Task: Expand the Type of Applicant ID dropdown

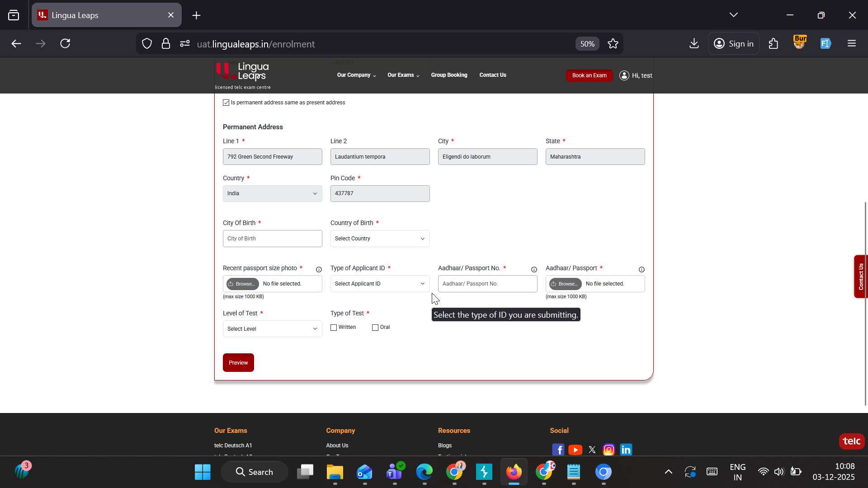Action: coord(380,284)
